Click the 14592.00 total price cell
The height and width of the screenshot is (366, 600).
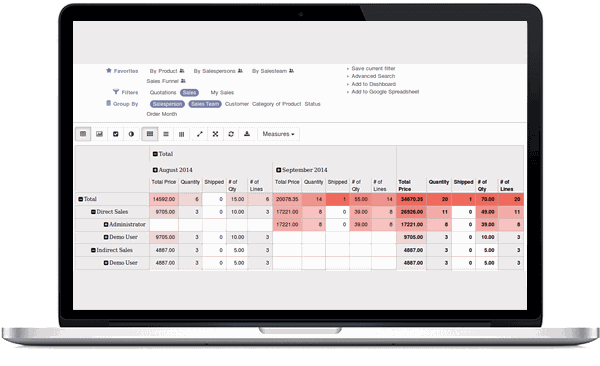pyautogui.click(x=164, y=199)
